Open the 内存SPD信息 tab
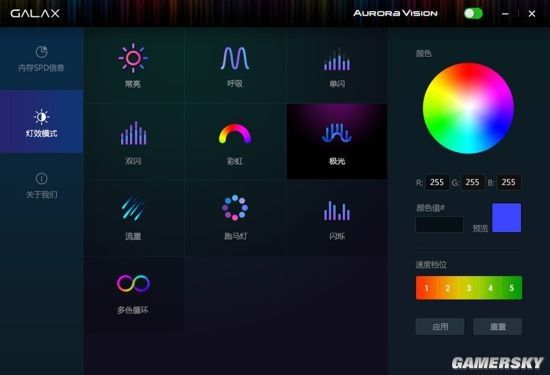 point(41,59)
